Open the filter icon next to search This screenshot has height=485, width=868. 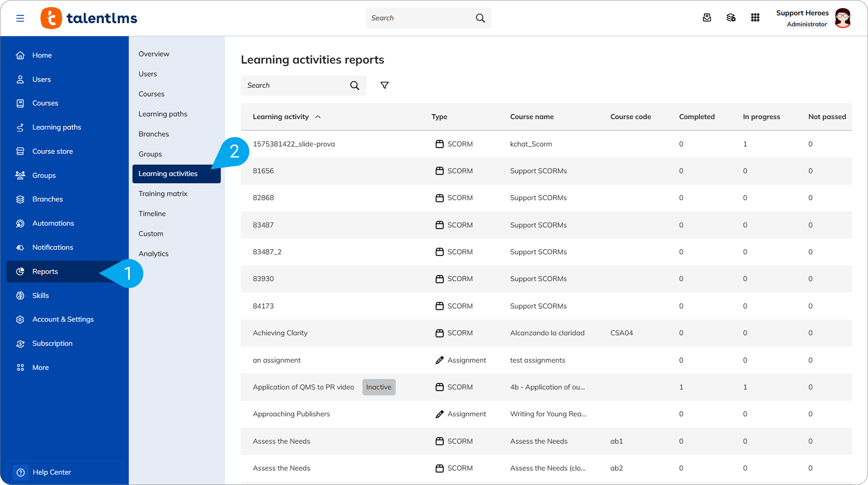point(384,86)
